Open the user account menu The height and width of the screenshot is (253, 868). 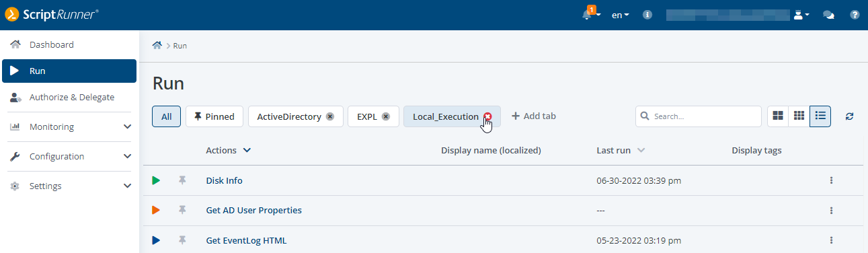[801, 15]
